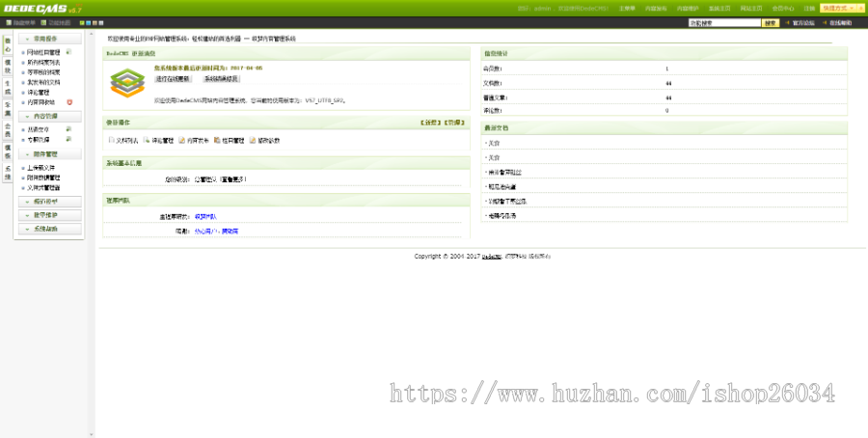The height and width of the screenshot is (438, 868).
Task: Open the modify parameters quick action icon
Action: [253, 140]
